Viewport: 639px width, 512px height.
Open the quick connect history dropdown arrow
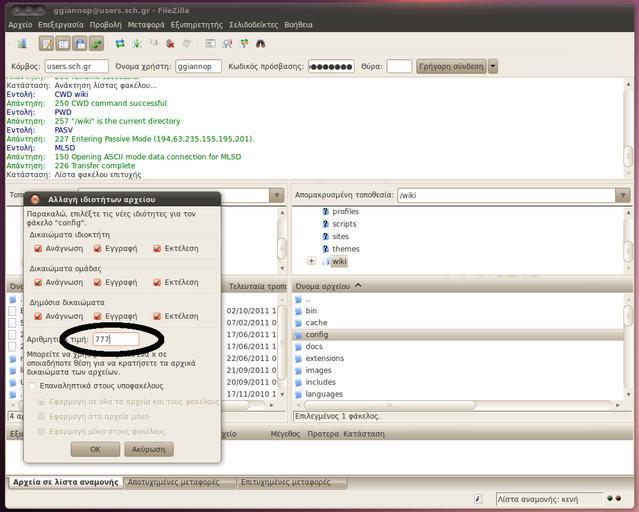coord(493,67)
